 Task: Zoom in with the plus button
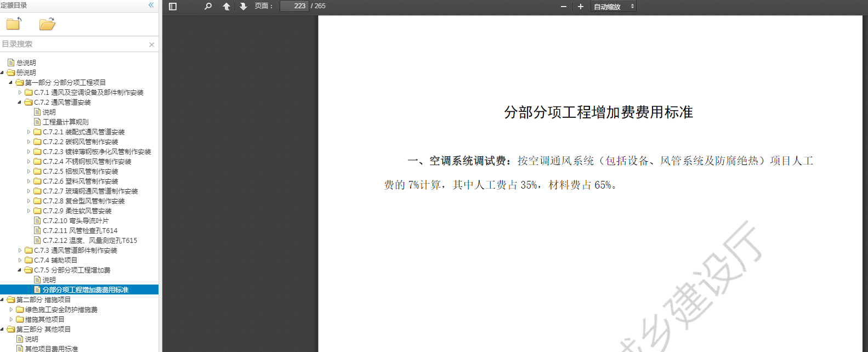pos(581,7)
